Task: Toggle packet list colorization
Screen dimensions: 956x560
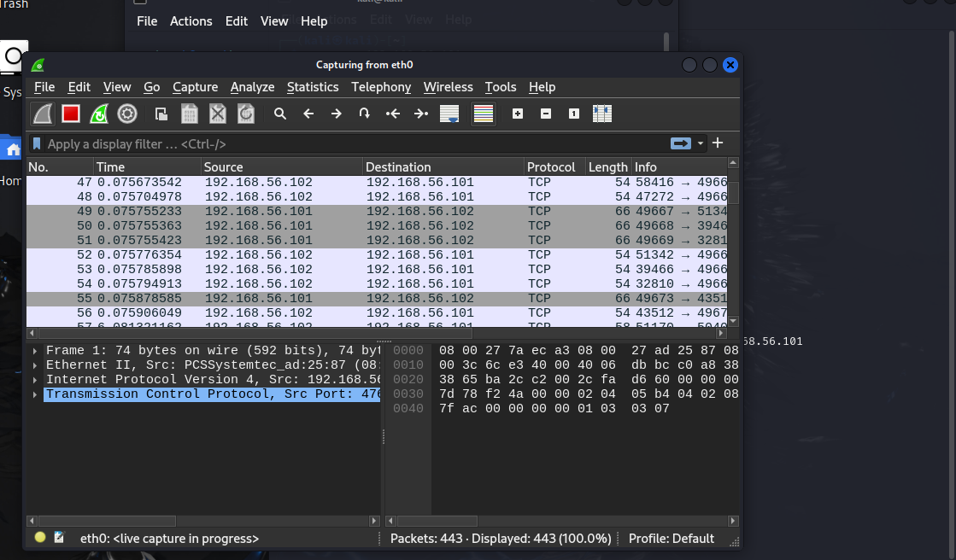Action: [x=484, y=114]
